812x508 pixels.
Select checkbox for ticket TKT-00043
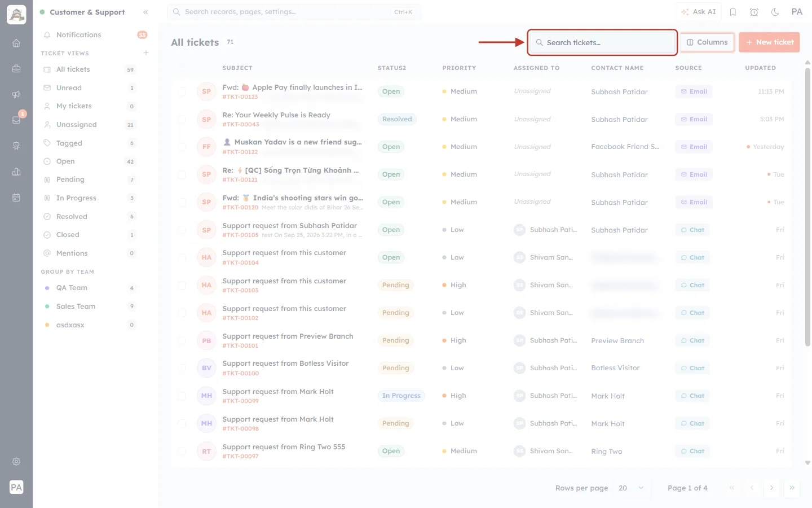point(182,119)
